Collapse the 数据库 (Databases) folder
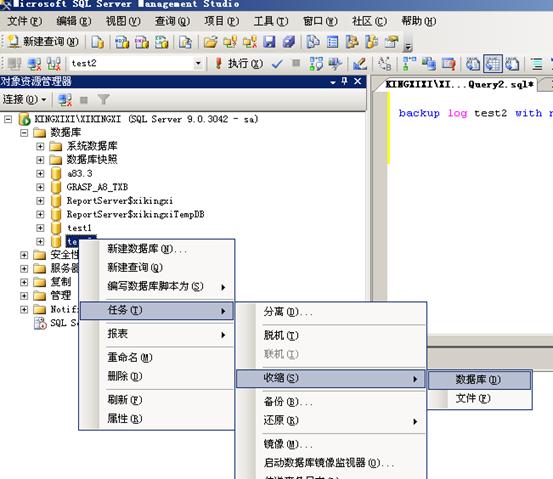The width and height of the screenshot is (553, 479). (24, 133)
